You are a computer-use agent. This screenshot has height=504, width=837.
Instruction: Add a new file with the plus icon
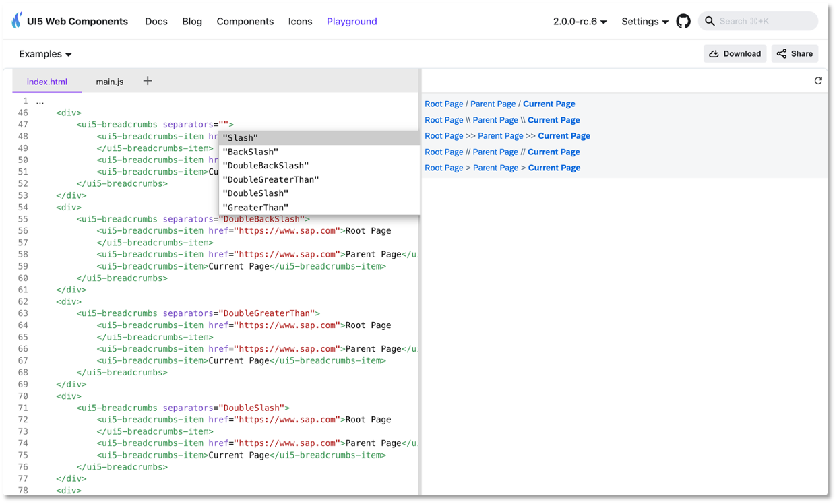coord(148,80)
